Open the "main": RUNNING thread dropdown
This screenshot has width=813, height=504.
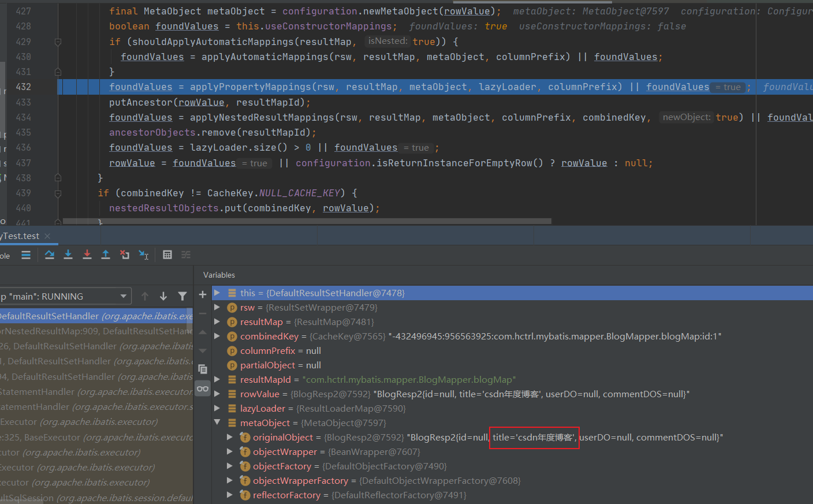coord(65,296)
